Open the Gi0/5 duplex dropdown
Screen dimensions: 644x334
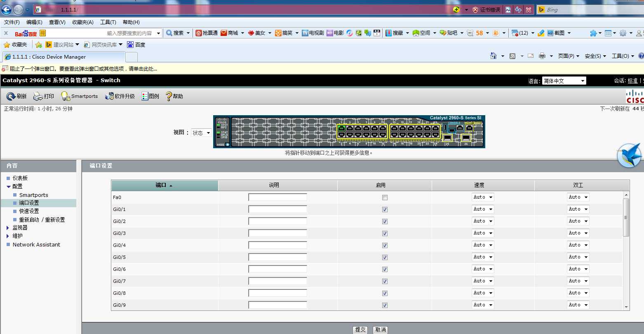coord(578,257)
